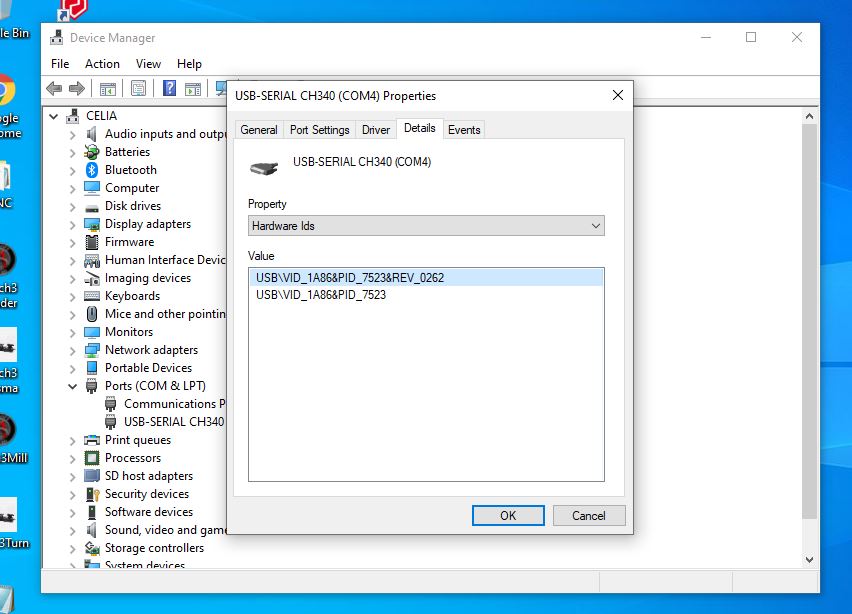Select the Audio inputs and outputs speaker icon
Screen dimensions: 852x614
92,134
